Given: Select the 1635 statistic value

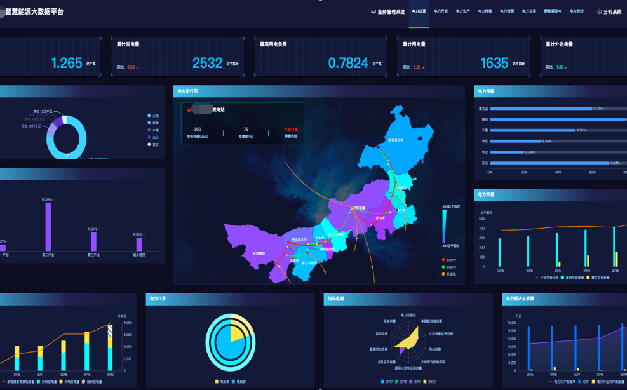Looking at the screenshot, I should (494, 63).
